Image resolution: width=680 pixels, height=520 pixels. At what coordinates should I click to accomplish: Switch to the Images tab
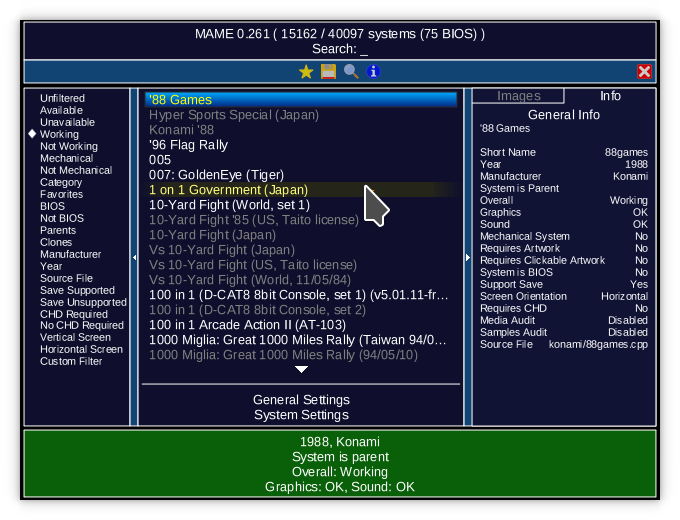[518, 96]
